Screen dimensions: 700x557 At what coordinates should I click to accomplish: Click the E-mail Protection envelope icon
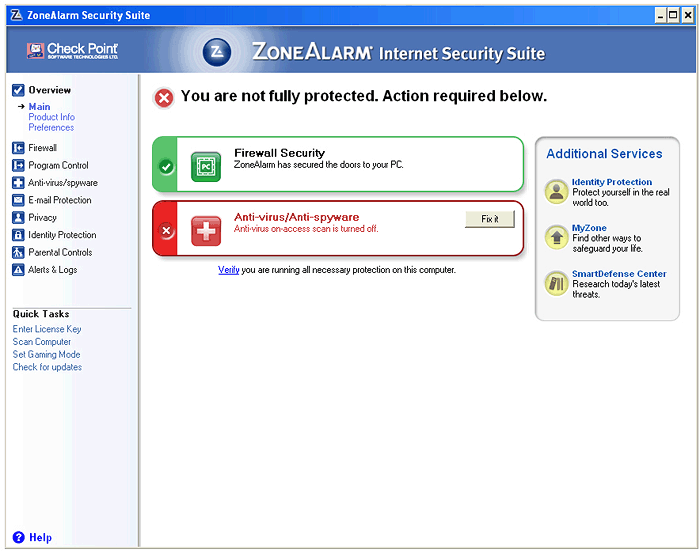(18, 200)
